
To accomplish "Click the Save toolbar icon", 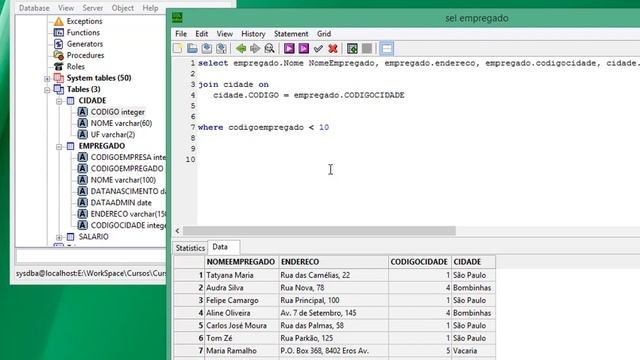I will click(207, 49).
